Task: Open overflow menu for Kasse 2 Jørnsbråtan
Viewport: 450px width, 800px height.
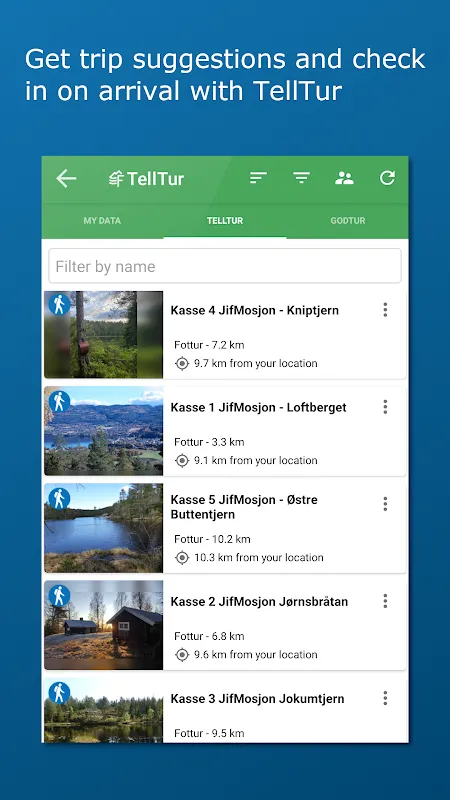Action: [385, 601]
